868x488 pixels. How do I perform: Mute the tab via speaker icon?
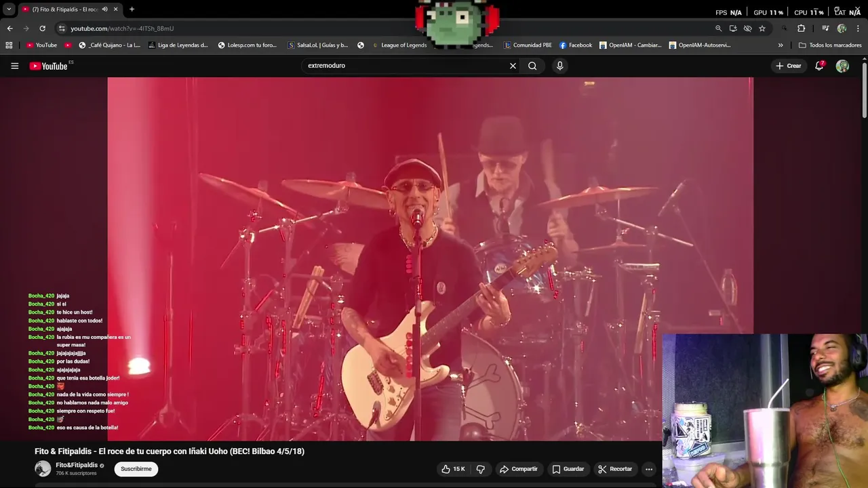(104, 9)
